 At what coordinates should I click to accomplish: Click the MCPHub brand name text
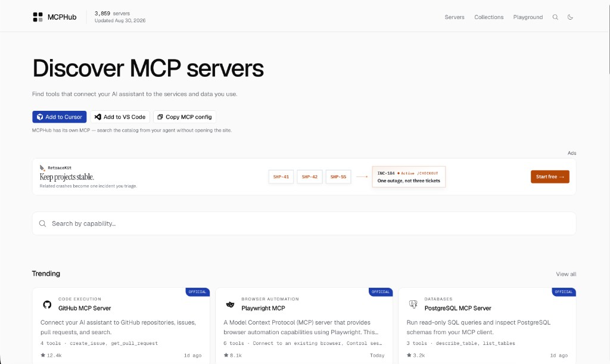(62, 17)
